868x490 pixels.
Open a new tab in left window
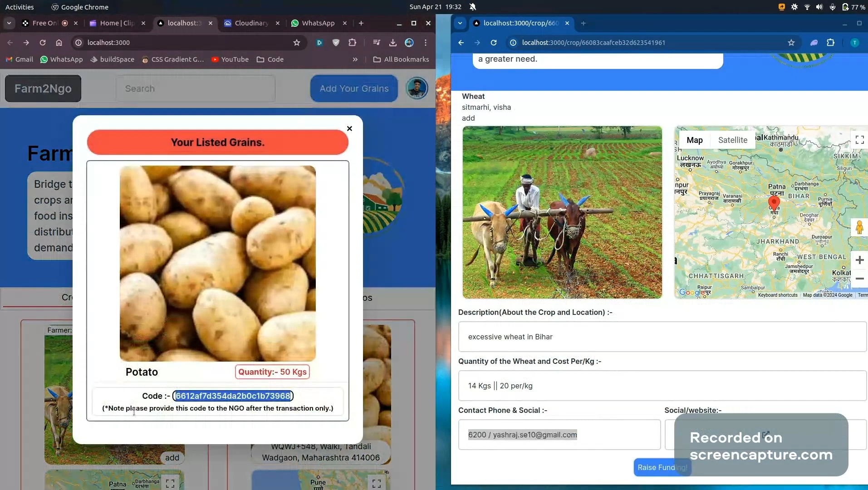click(361, 23)
